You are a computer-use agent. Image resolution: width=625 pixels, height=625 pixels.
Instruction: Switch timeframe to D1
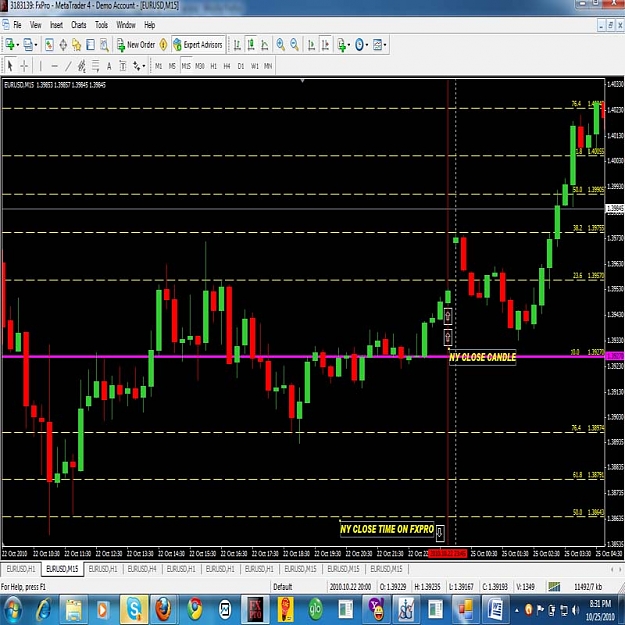point(241,66)
